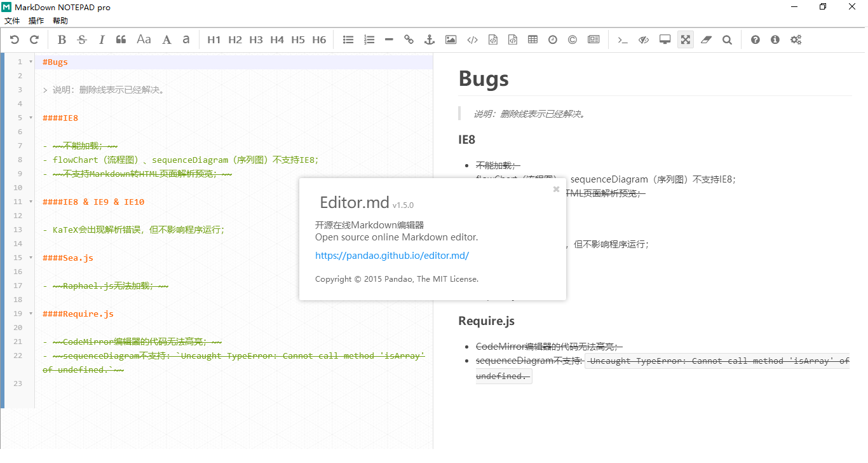This screenshot has width=868, height=463.
Task: Open the 操作 menu
Action: [36, 21]
